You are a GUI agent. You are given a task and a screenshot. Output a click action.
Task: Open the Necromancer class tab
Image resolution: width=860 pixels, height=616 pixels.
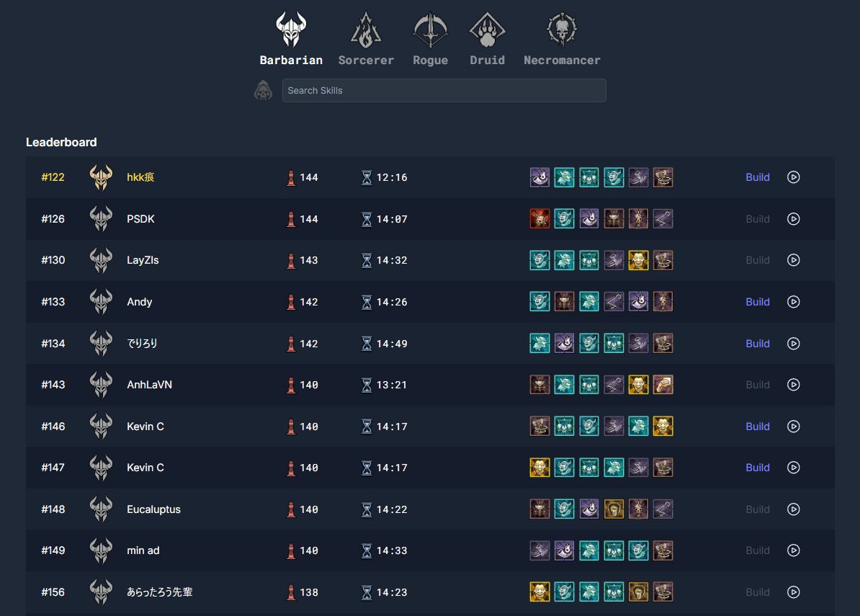562,38
